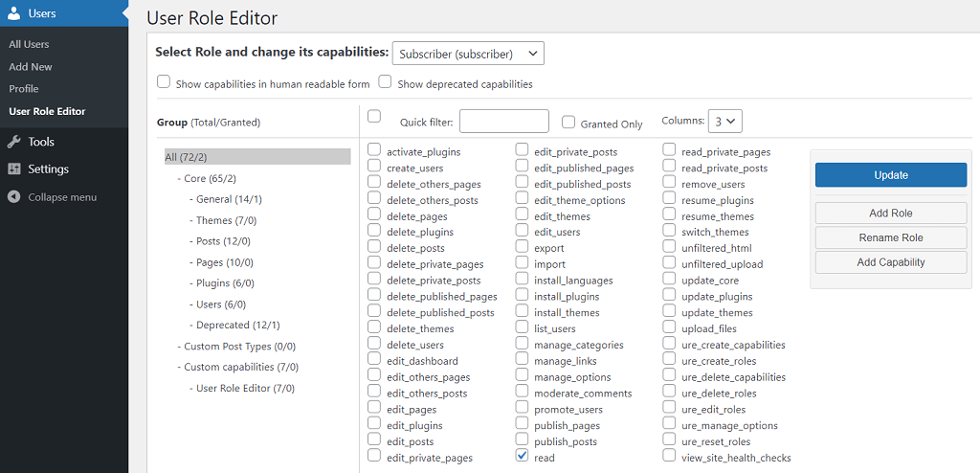
Task: Click the list_users label
Action: tap(555, 329)
